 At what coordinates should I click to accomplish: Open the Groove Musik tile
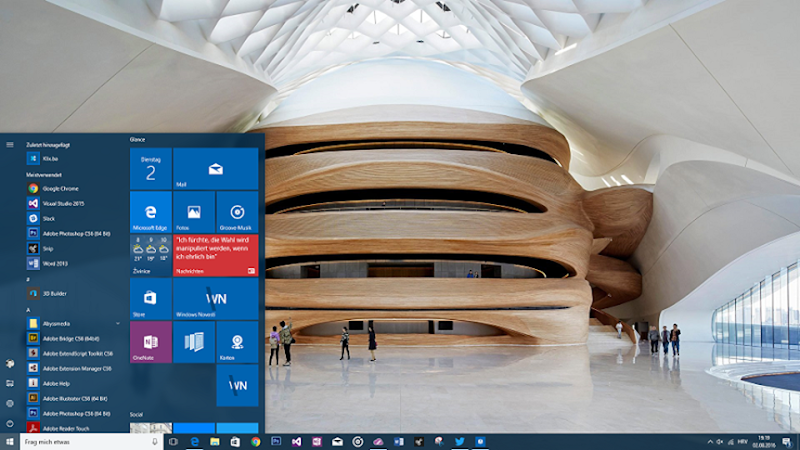point(237,212)
